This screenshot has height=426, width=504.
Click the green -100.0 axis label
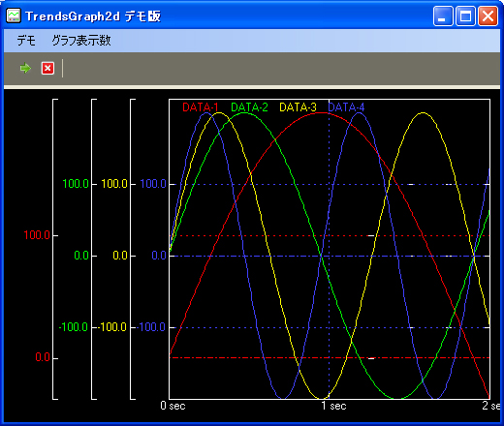pos(74,327)
